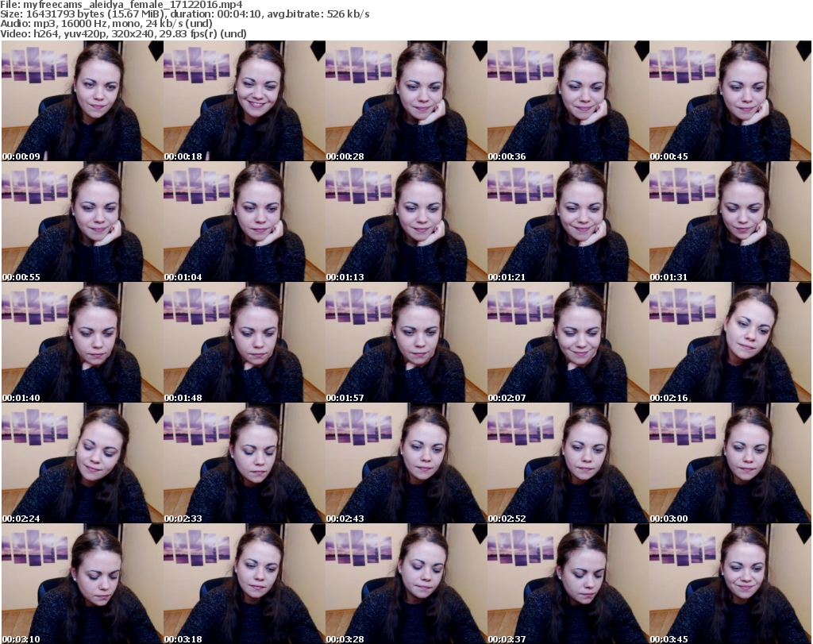Pick the frame stamped 00:00:45
This screenshot has height=644, width=813.
[730, 101]
